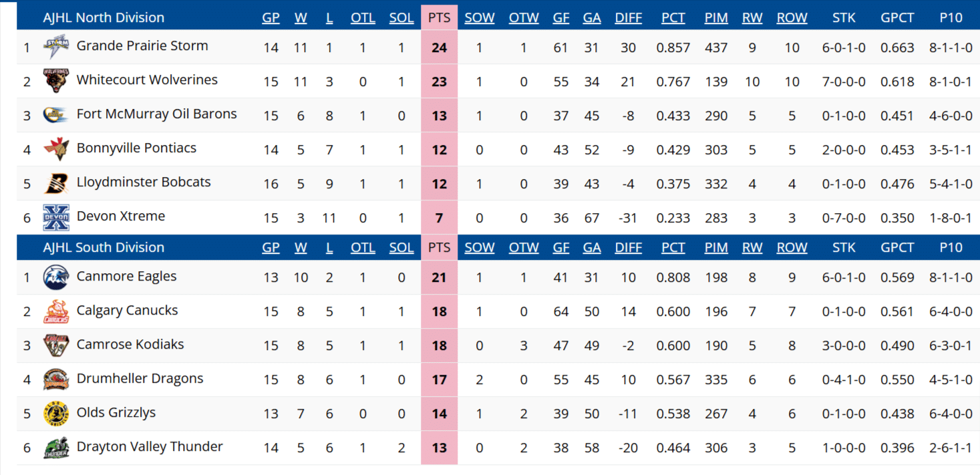Click the Calgary Canucks logo icon
The width and height of the screenshot is (980, 475).
[55, 311]
